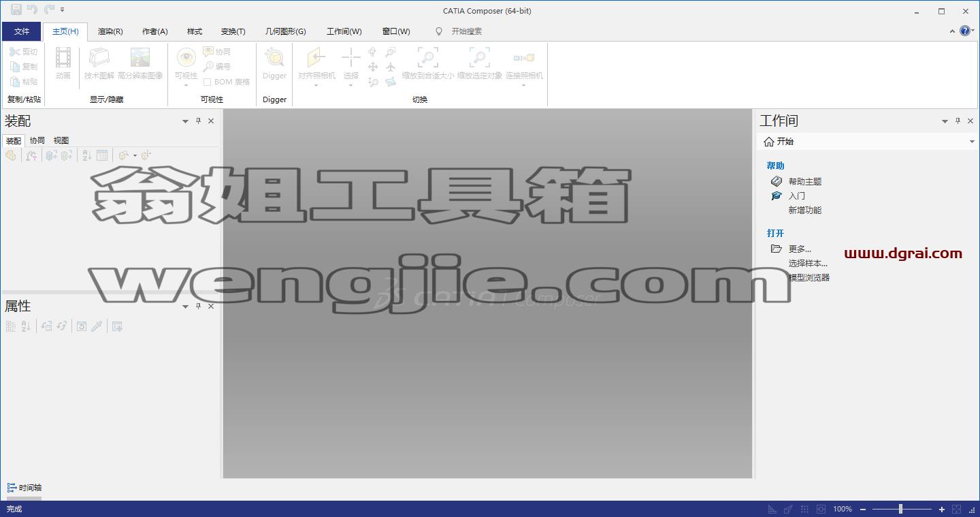This screenshot has width=980, height=517.
Task: Open the help question mark icon
Action: click(964, 31)
